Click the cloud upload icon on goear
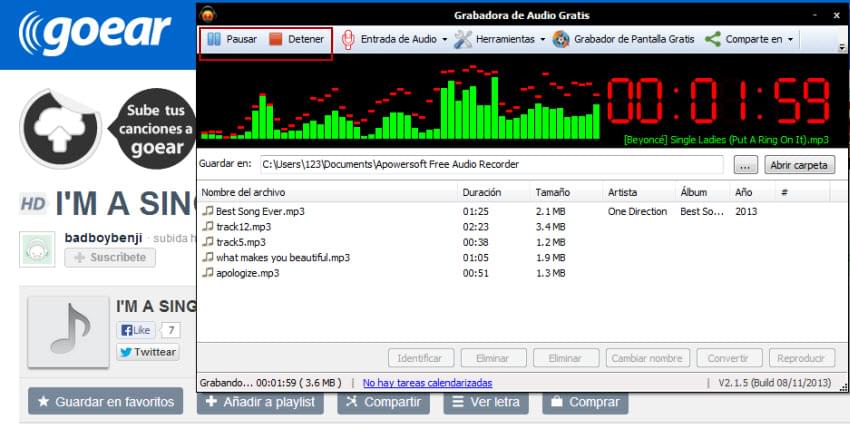850x427 pixels. pyautogui.click(x=60, y=129)
